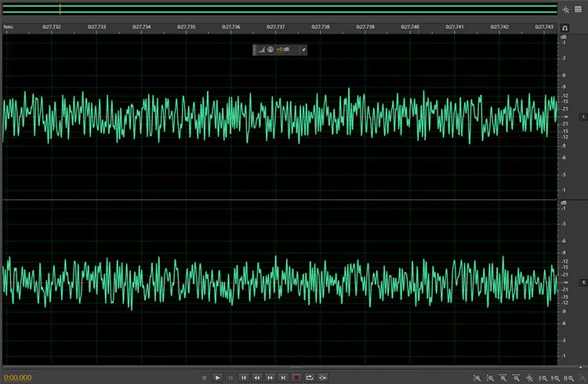Toggle Loop Playback in transport

(x=310, y=378)
